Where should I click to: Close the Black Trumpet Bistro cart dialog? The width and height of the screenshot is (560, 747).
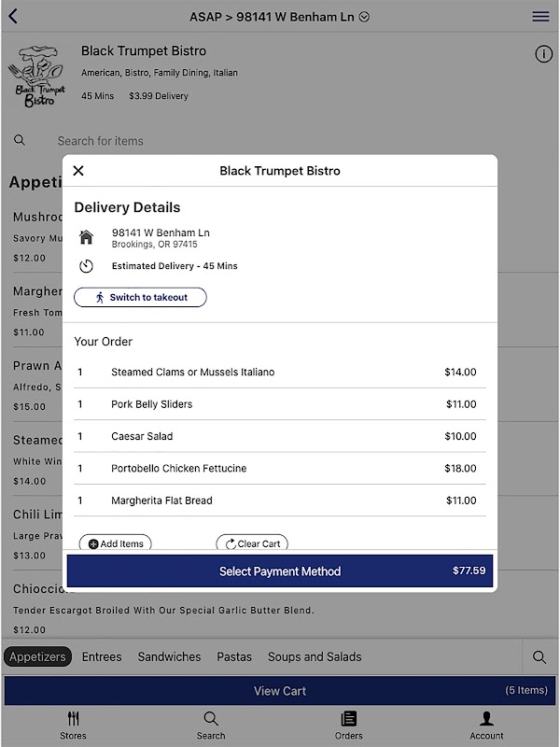click(x=78, y=171)
